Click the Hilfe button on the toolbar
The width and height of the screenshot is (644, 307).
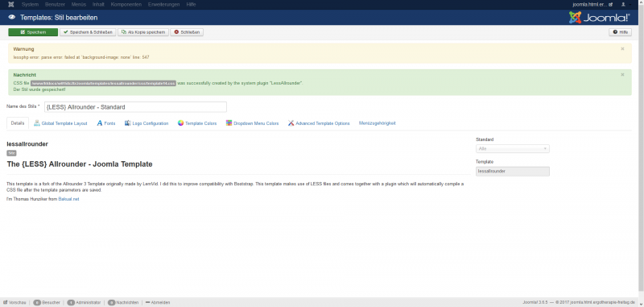tap(620, 32)
